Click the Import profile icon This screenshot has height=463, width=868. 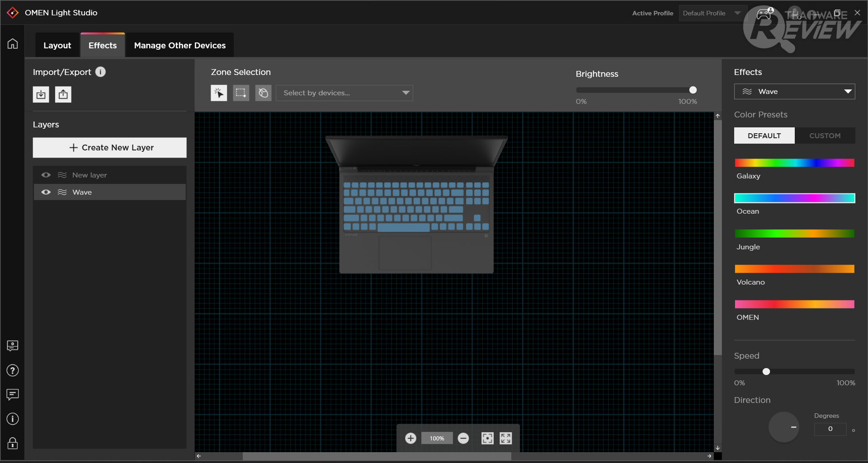(x=41, y=94)
